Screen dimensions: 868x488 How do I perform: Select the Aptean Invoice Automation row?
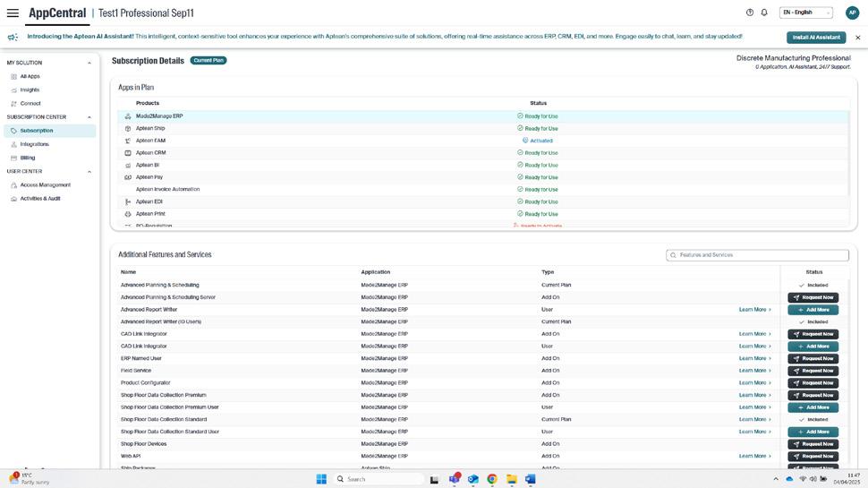483,190
